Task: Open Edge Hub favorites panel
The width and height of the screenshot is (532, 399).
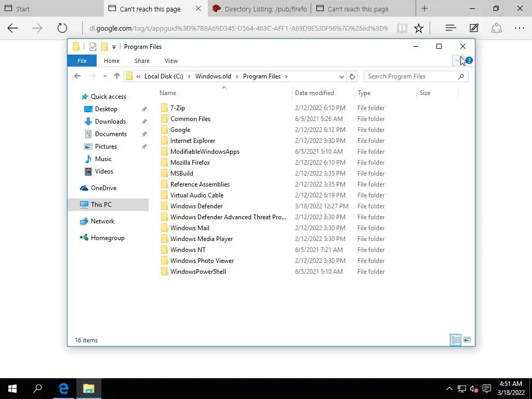Action: pyautogui.click(x=450, y=28)
